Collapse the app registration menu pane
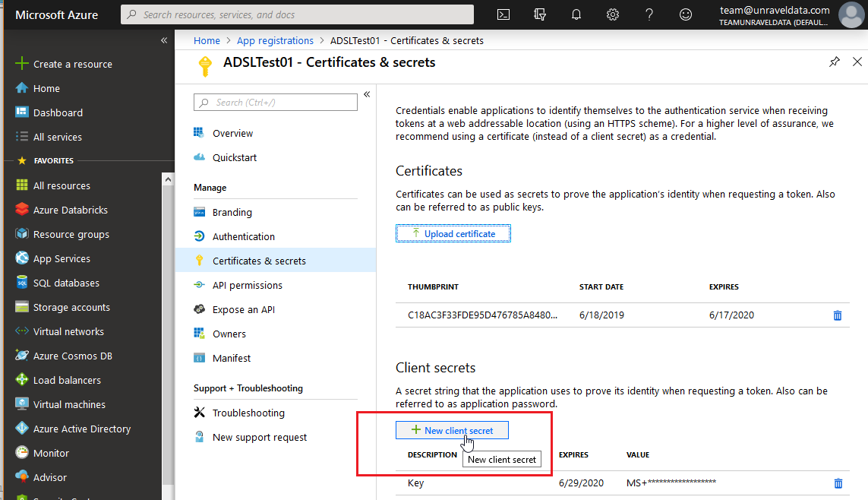Viewport: 868px width, 500px height. 367,95
